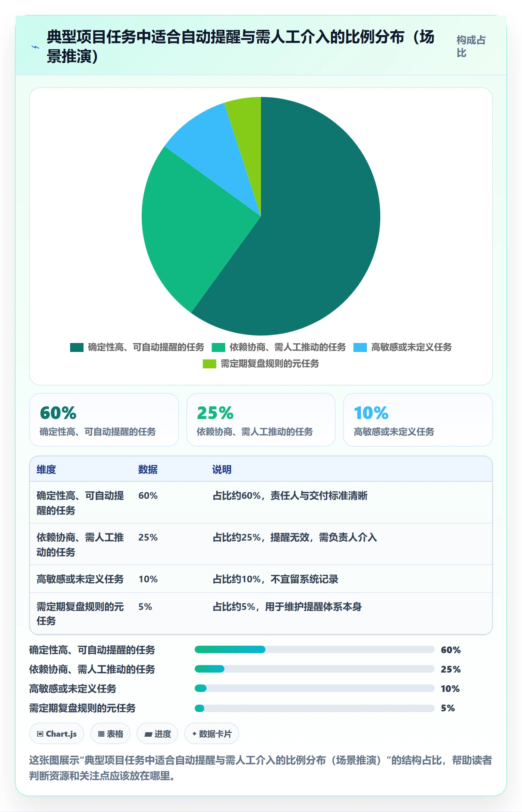This screenshot has width=522, height=812.
Task: Click the Chart.js tag chip
Action: click(x=57, y=734)
